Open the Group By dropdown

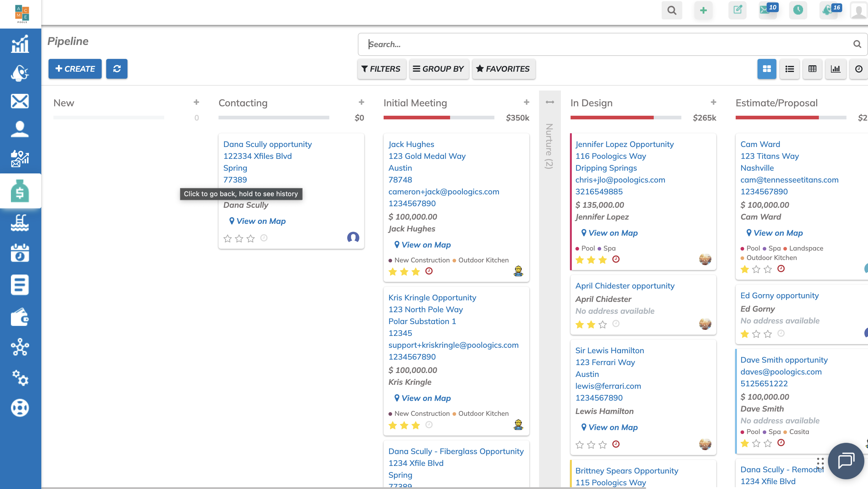coord(439,69)
